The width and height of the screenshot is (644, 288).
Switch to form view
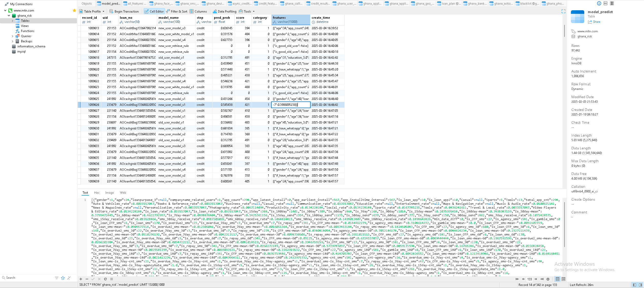click(x=563, y=279)
